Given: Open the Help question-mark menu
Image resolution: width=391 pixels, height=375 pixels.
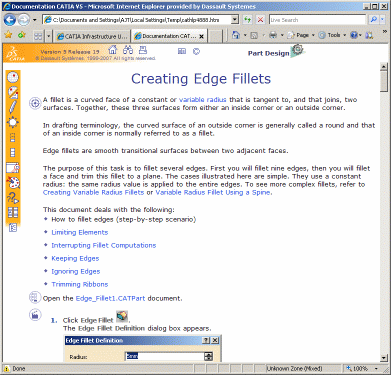Looking at the screenshot, I should (x=356, y=35).
